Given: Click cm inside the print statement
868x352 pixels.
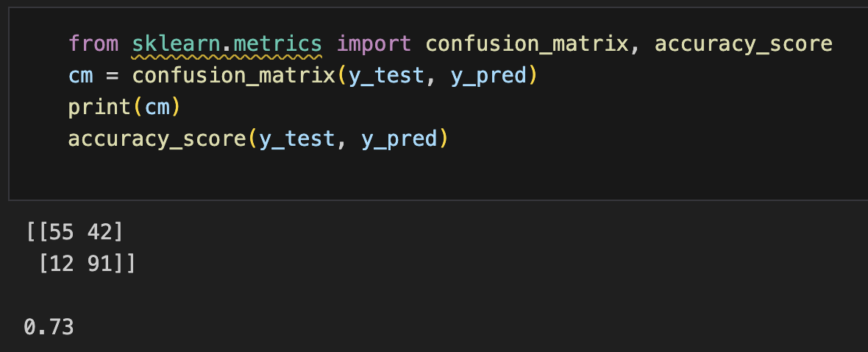Looking at the screenshot, I should (157, 107).
